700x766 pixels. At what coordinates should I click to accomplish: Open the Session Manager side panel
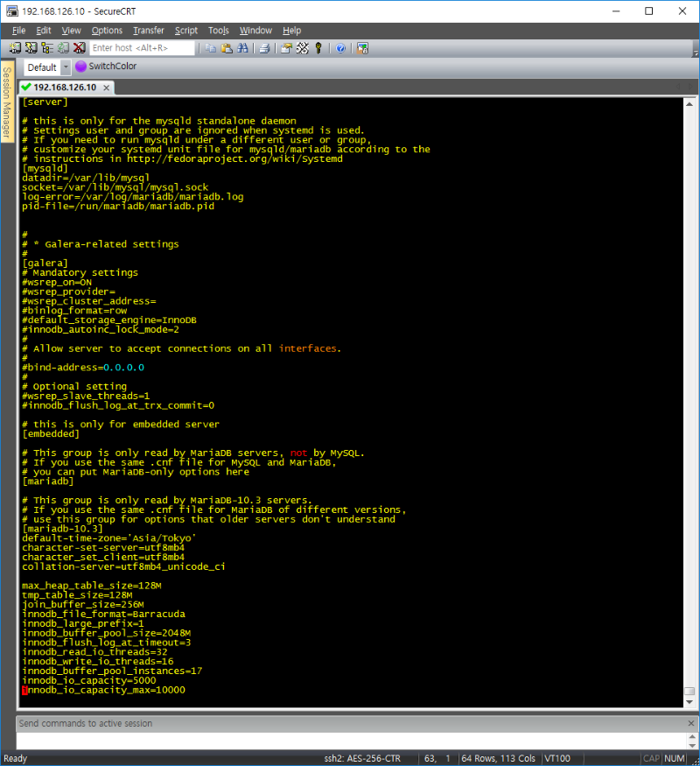(7, 102)
